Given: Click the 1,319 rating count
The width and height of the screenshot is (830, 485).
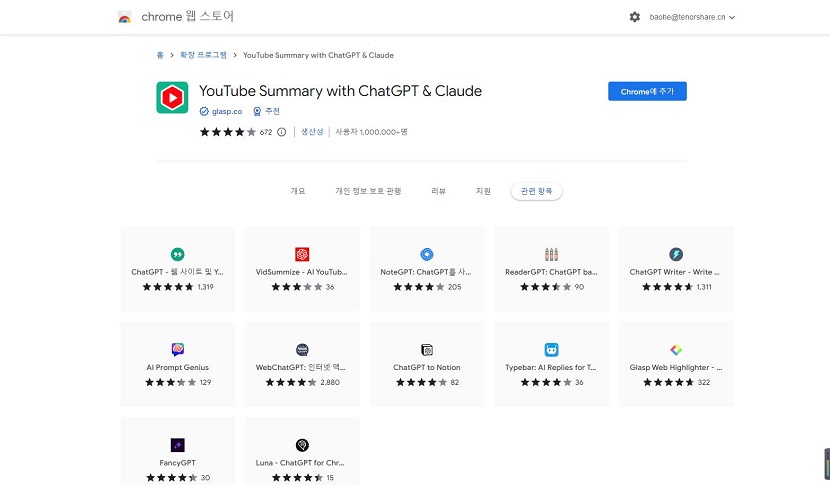Looking at the screenshot, I should (205, 286).
